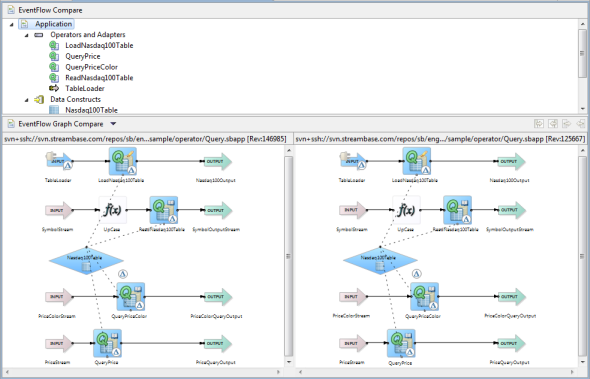The width and height of the screenshot is (590, 379).
Task: Click ReadNasdaq100Table operator in right graph
Action: point(457,210)
